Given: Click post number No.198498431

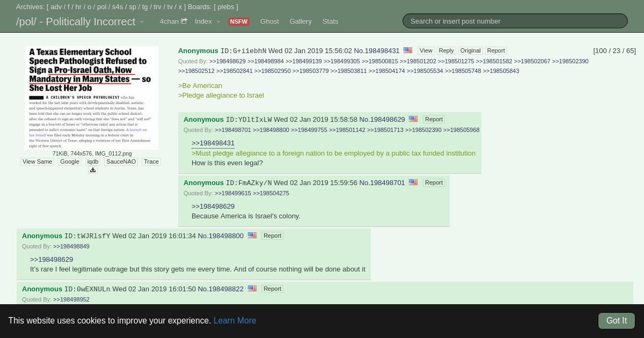Looking at the screenshot, I should click(x=378, y=50).
